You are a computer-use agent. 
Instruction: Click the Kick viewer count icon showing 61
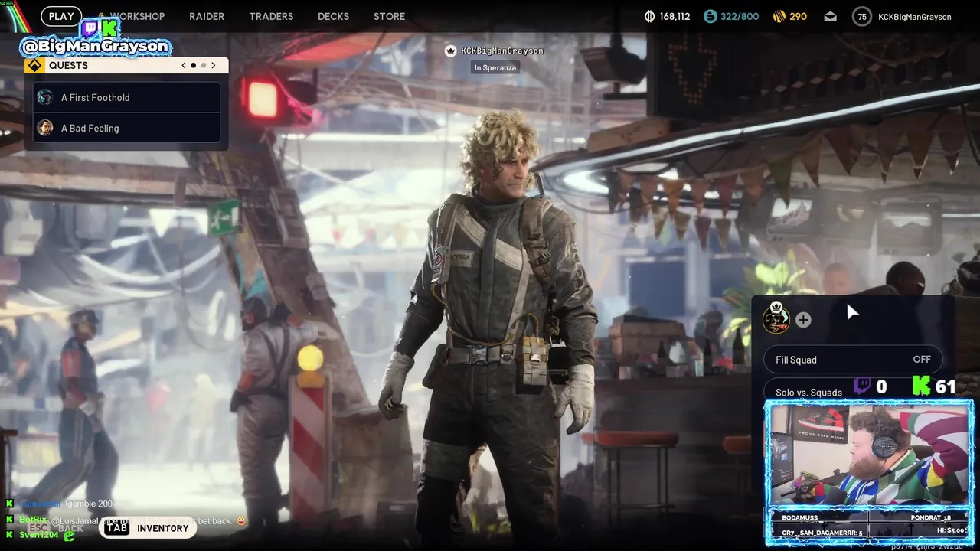pos(921,386)
